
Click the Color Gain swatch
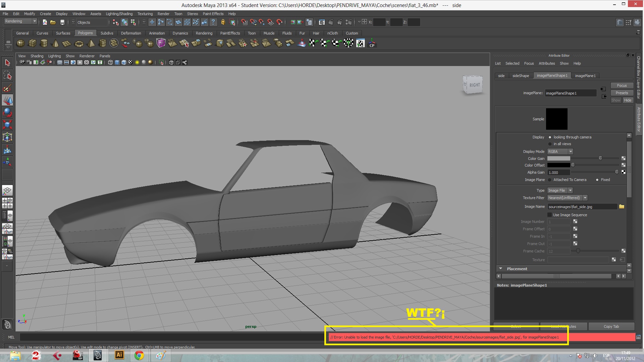[x=558, y=159]
